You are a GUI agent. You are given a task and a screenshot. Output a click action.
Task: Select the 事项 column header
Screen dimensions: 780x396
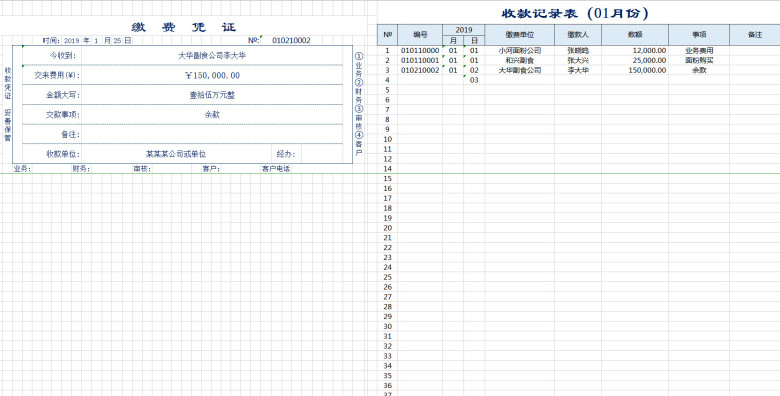click(699, 35)
